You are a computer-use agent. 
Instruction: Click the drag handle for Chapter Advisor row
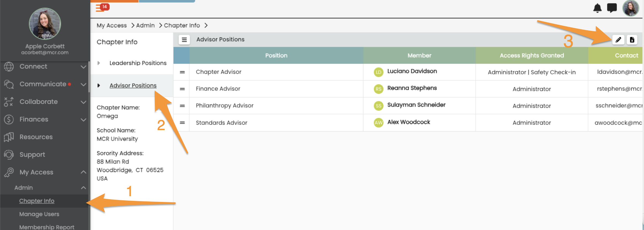[x=182, y=72]
